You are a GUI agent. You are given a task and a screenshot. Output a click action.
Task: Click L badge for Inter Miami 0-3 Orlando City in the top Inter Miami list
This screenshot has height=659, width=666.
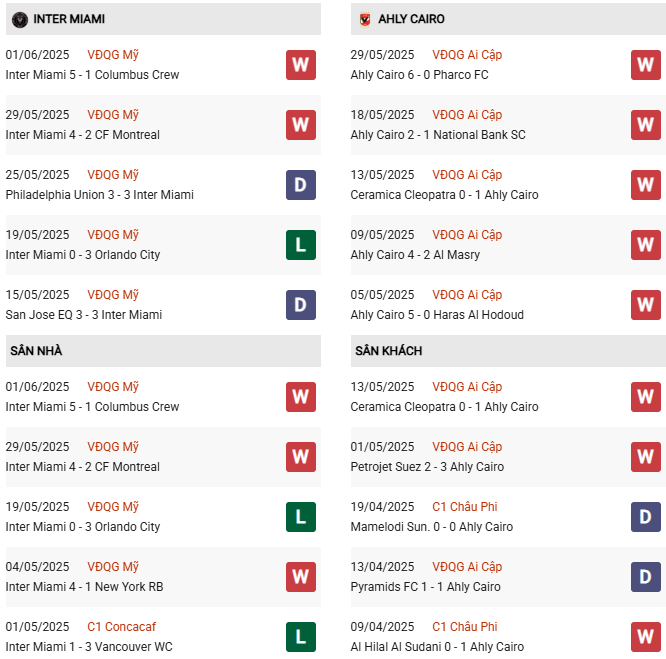tap(300, 245)
